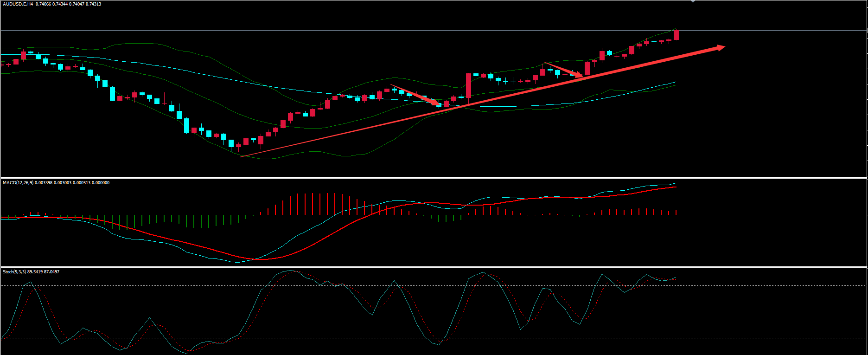The width and height of the screenshot is (868, 355).
Task: Grab the divider between MACD and Stochastic panels
Action: coord(434,267)
